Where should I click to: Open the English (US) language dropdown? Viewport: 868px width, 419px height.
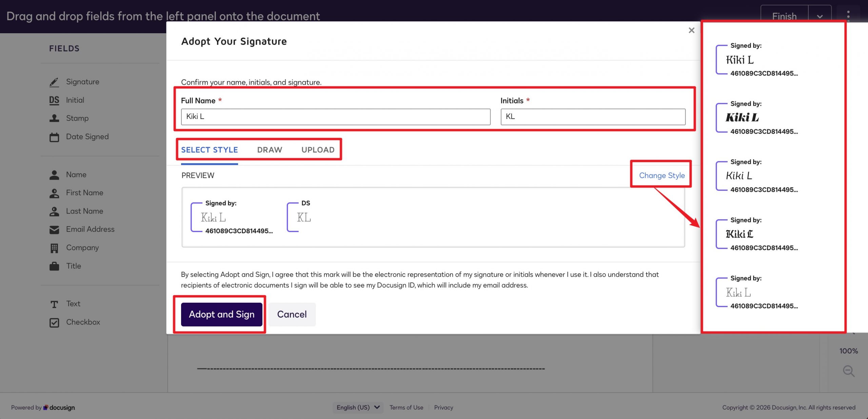(358, 407)
